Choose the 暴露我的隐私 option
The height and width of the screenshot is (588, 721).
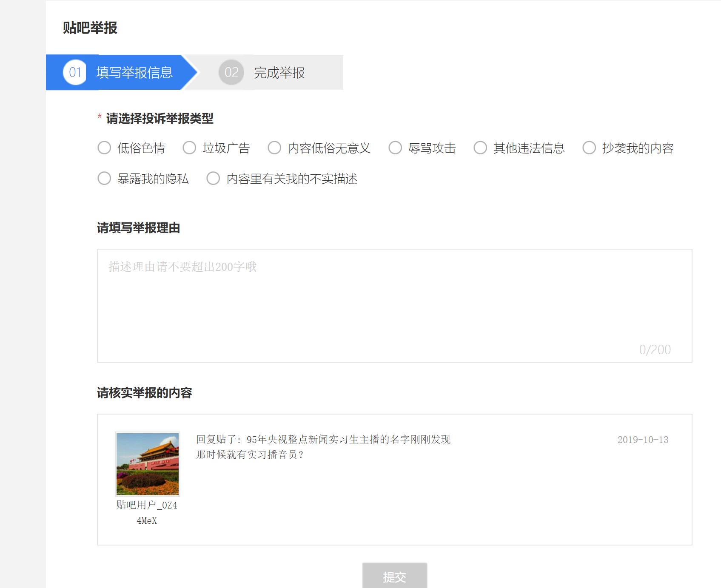point(104,179)
